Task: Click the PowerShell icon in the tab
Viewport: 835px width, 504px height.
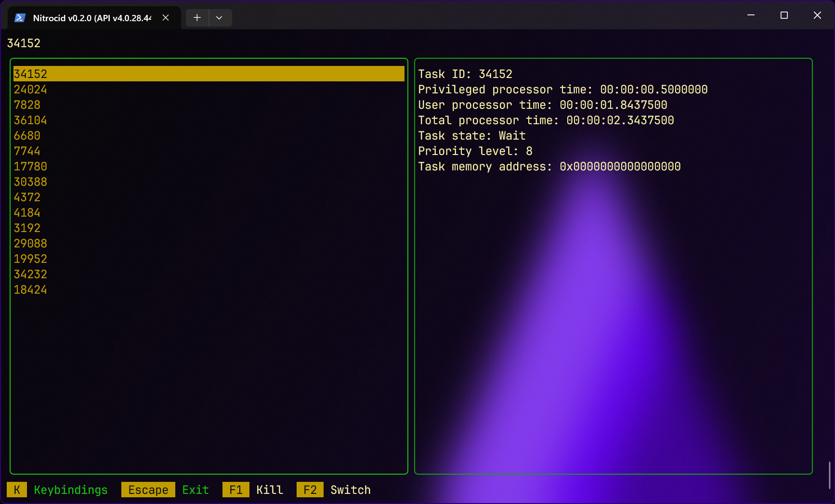Action: click(20, 18)
